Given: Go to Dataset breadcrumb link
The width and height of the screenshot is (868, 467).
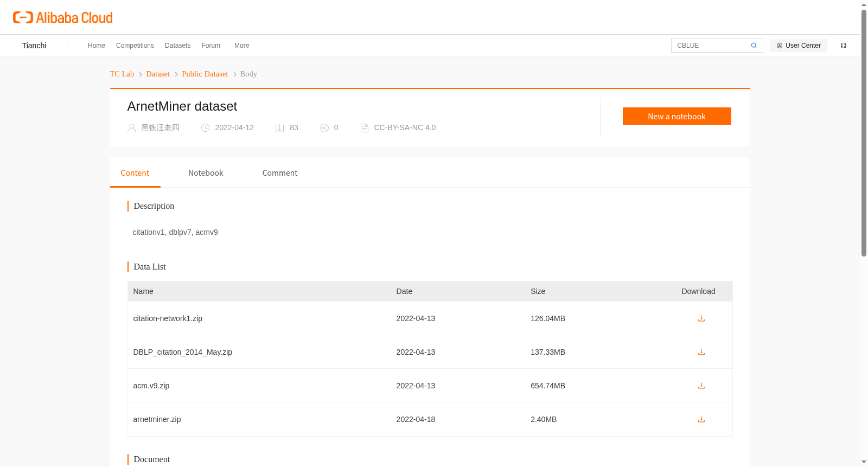Looking at the screenshot, I should (x=158, y=74).
